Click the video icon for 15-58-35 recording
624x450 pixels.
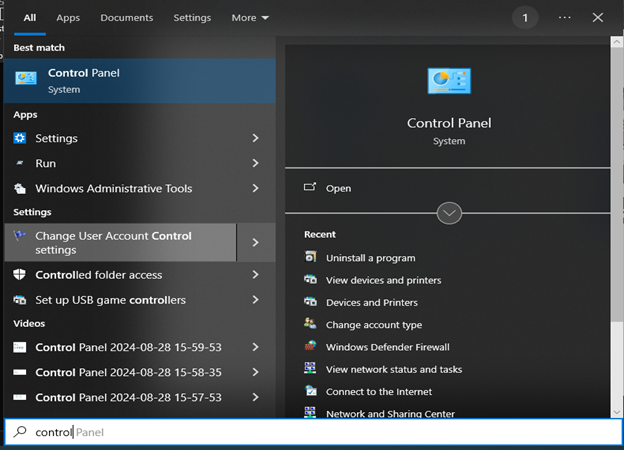click(x=20, y=372)
